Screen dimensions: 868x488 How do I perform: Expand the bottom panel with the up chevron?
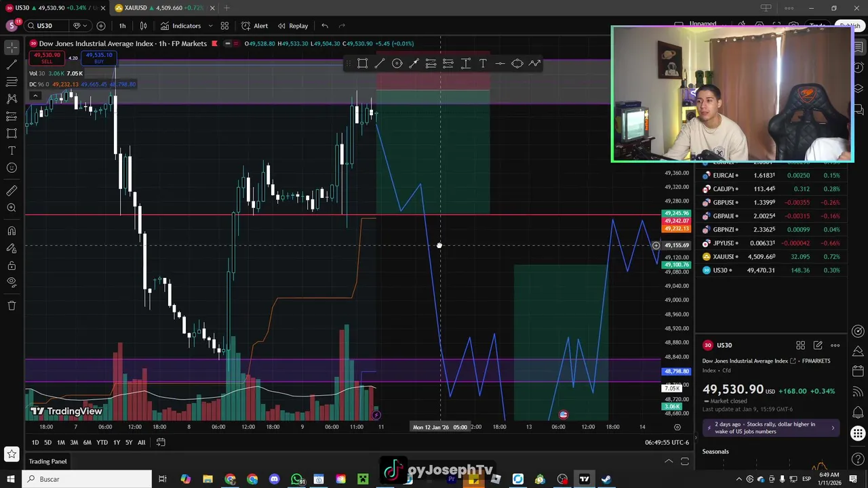[669, 462]
